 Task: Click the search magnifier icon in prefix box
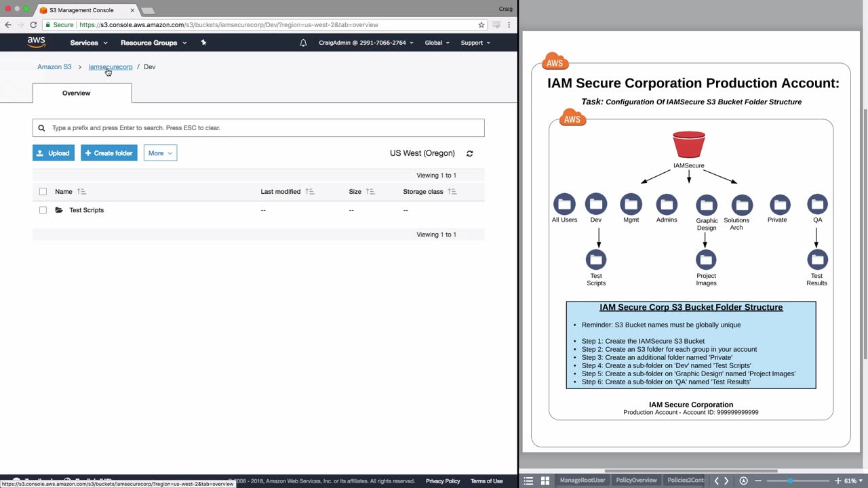(41, 128)
